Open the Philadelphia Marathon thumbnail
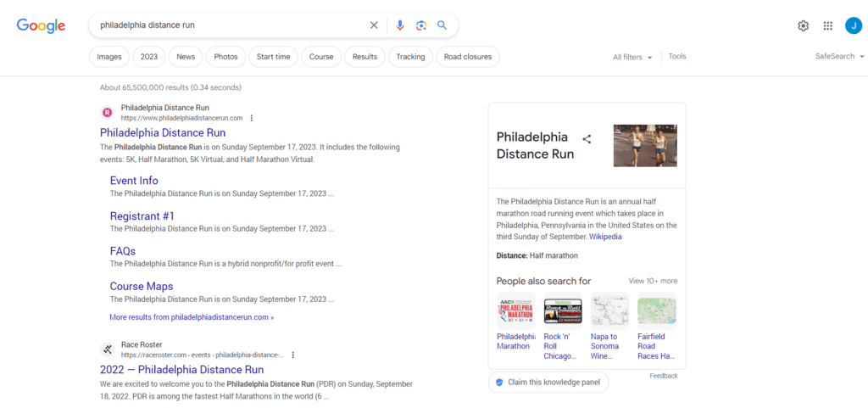This screenshot has width=868, height=408. (516, 310)
